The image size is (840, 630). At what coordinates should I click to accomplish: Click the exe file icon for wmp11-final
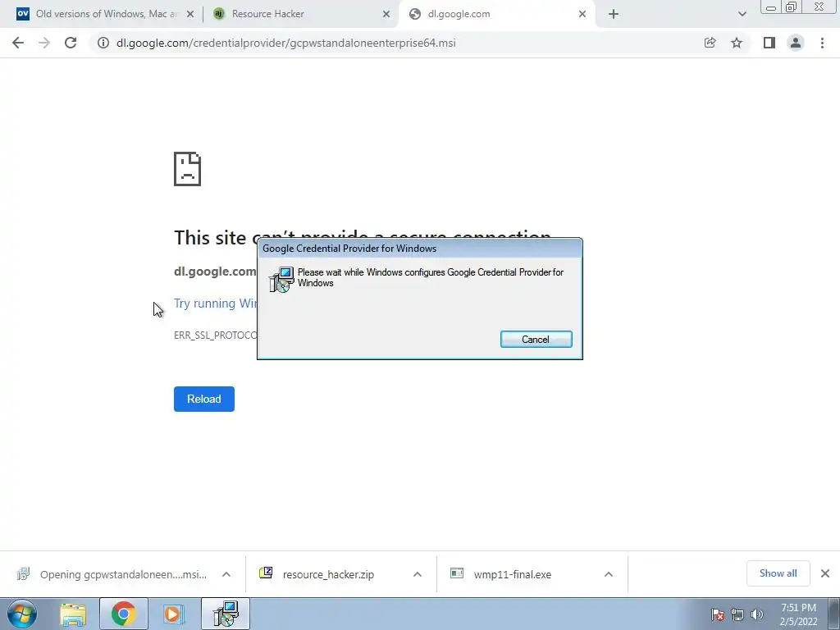point(456,573)
